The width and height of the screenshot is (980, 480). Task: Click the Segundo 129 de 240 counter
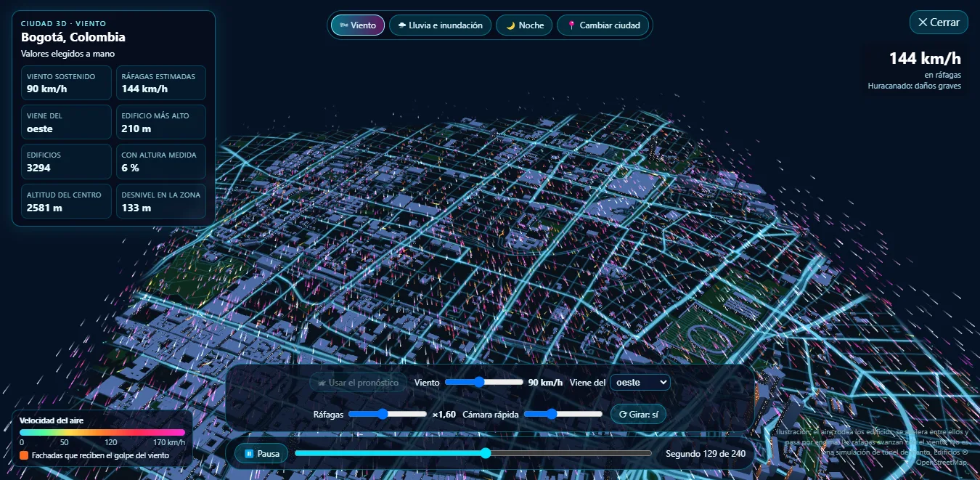pyautogui.click(x=706, y=454)
